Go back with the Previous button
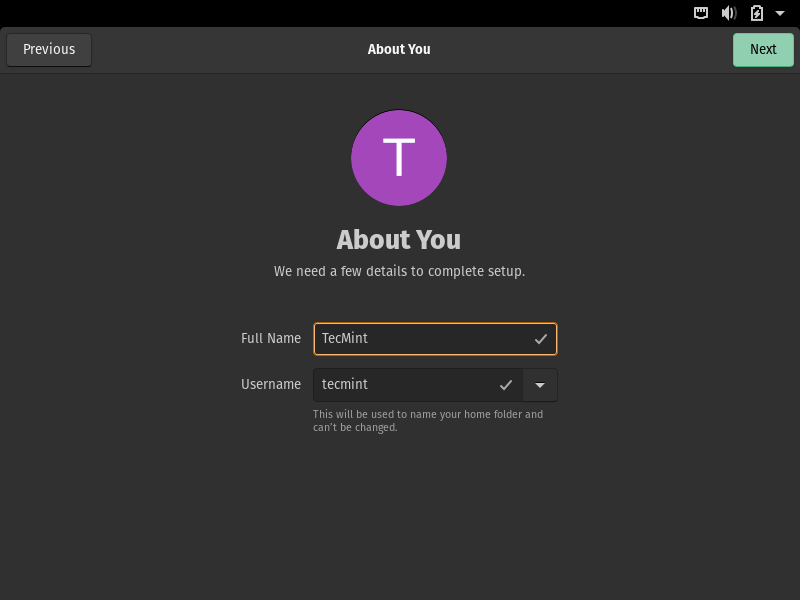800x600 pixels. (x=49, y=49)
